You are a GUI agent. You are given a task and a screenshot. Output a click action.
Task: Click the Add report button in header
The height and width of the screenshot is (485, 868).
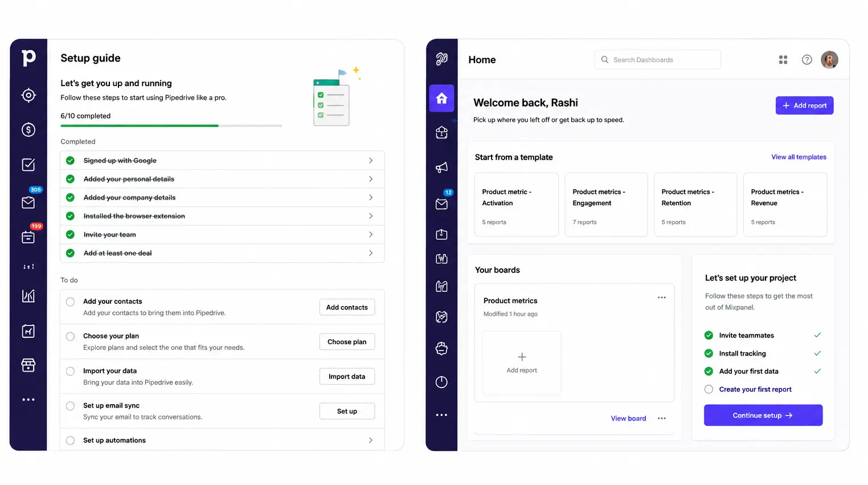pos(804,105)
